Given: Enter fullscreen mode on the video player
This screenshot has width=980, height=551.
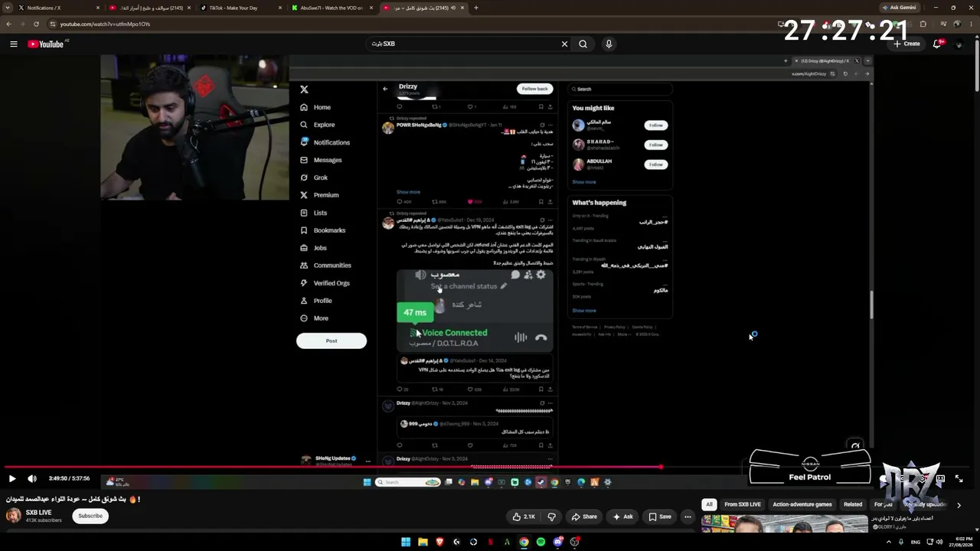Looking at the screenshot, I should click(959, 478).
